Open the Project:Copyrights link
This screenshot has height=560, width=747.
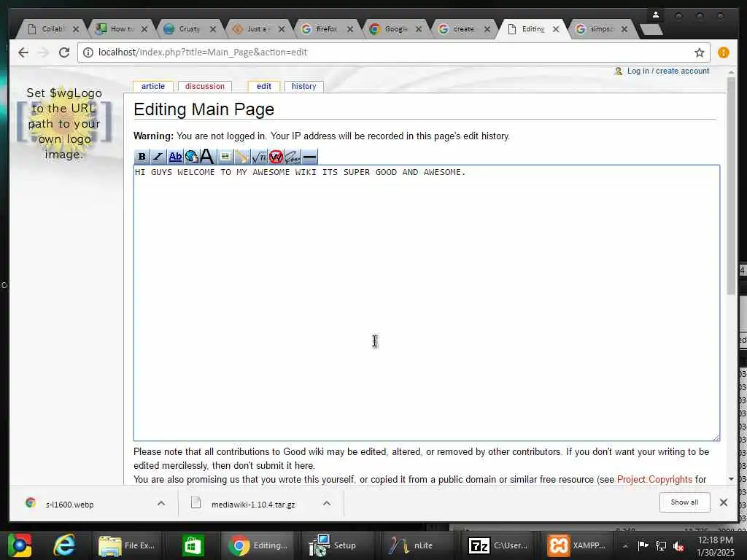point(654,480)
